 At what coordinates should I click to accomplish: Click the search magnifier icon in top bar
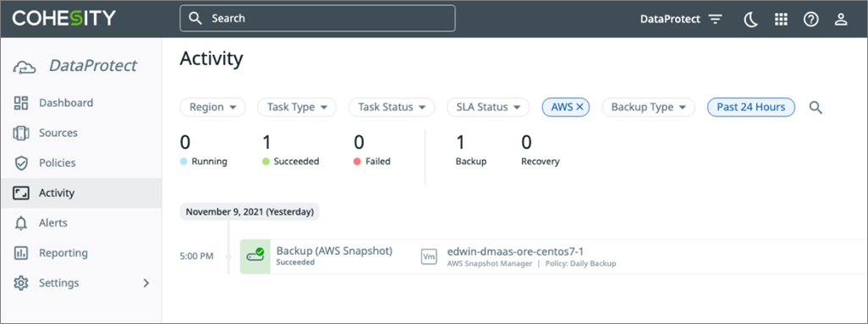pos(195,19)
